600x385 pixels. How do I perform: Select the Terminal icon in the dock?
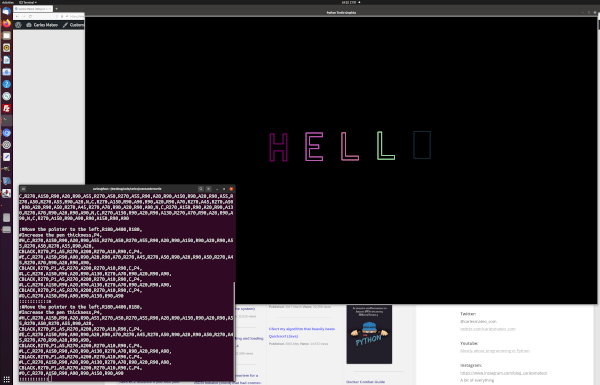pos(7,121)
